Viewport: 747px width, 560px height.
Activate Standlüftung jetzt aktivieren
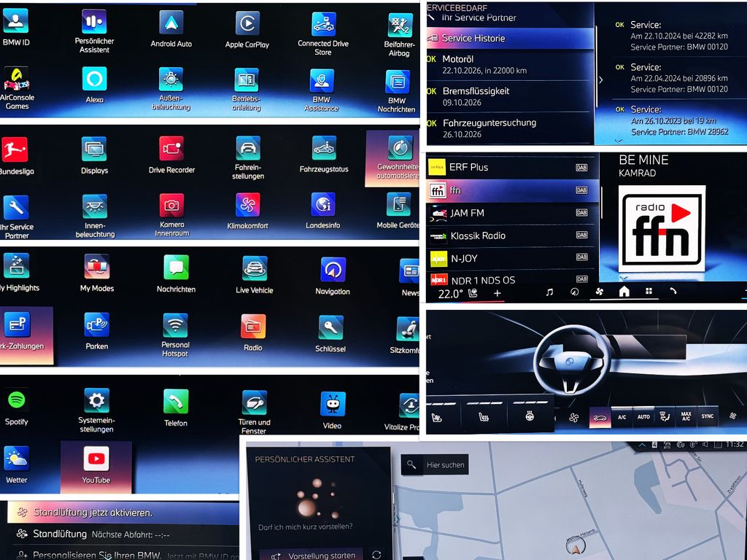[x=123, y=513]
